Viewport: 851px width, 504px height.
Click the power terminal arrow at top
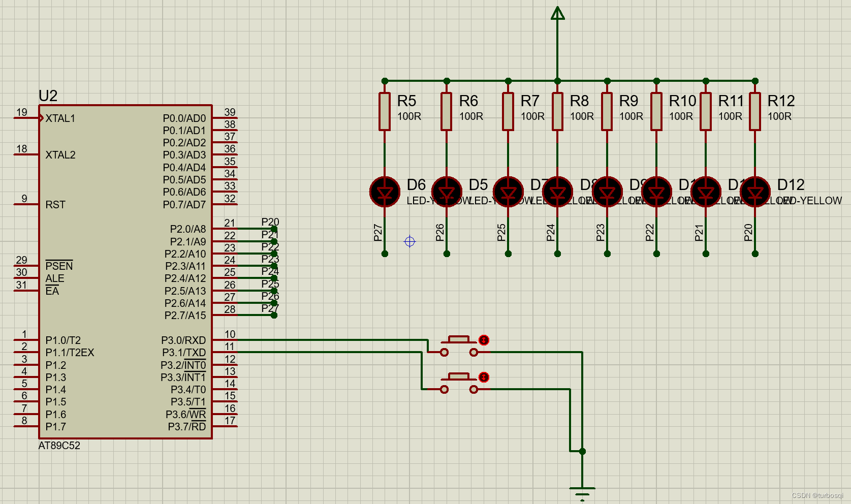tap(557, 13)
